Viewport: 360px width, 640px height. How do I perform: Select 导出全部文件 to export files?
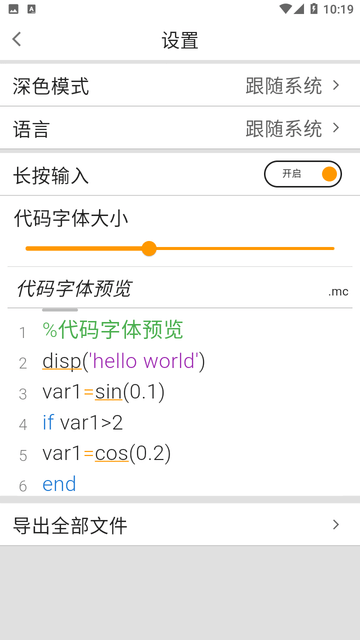coord(180,524)
